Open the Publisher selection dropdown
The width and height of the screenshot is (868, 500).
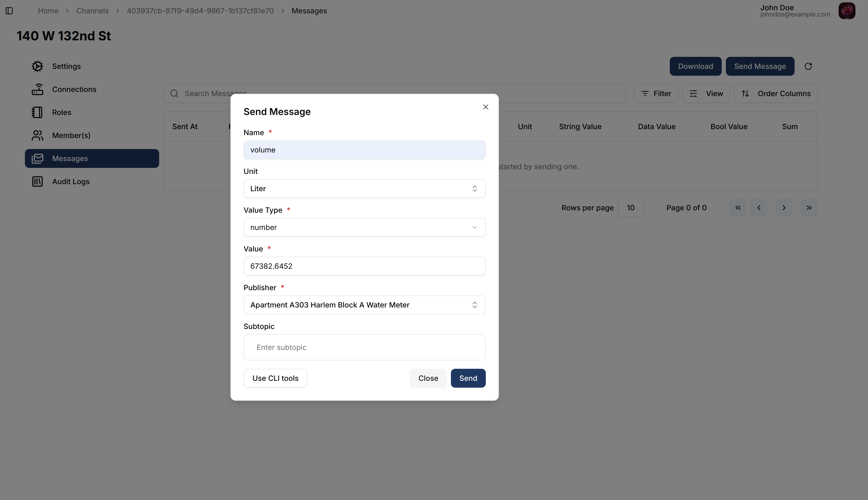[364, 305]
